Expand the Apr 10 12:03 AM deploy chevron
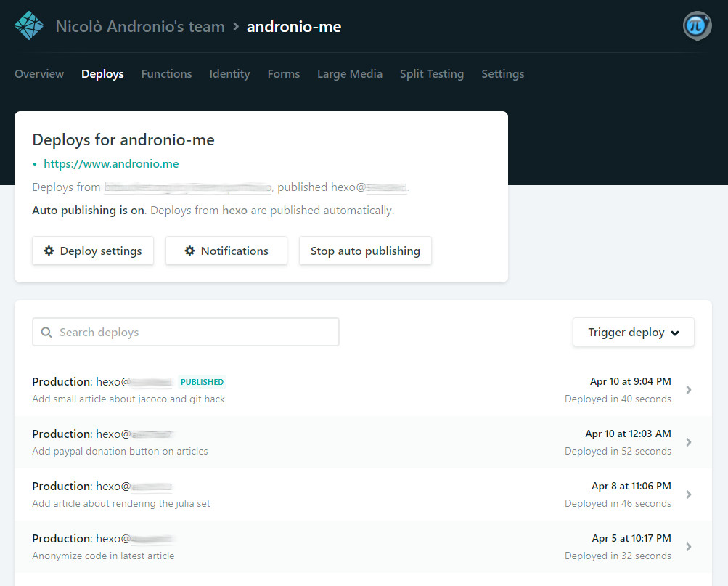The height and width of the screenshot is (586, 728). [689, 442]
